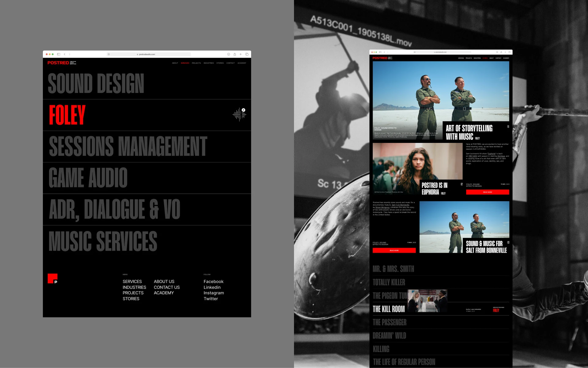Click Share icon in left Safari window

[x=235, y=54]
